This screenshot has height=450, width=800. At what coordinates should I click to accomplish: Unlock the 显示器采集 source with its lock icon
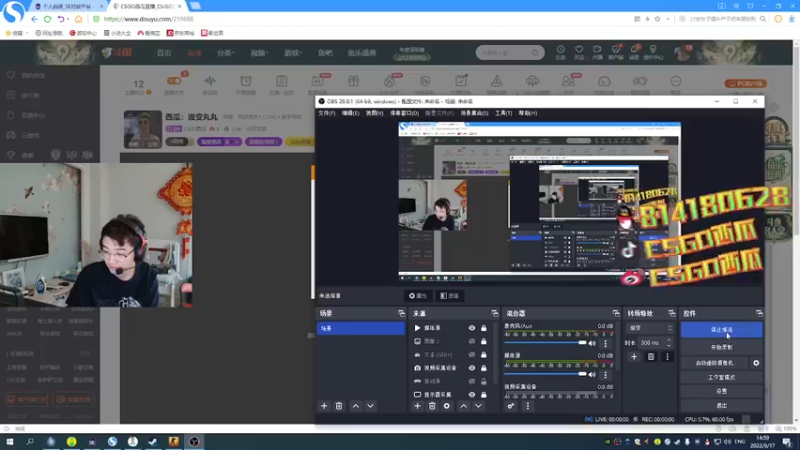[484, 394]
